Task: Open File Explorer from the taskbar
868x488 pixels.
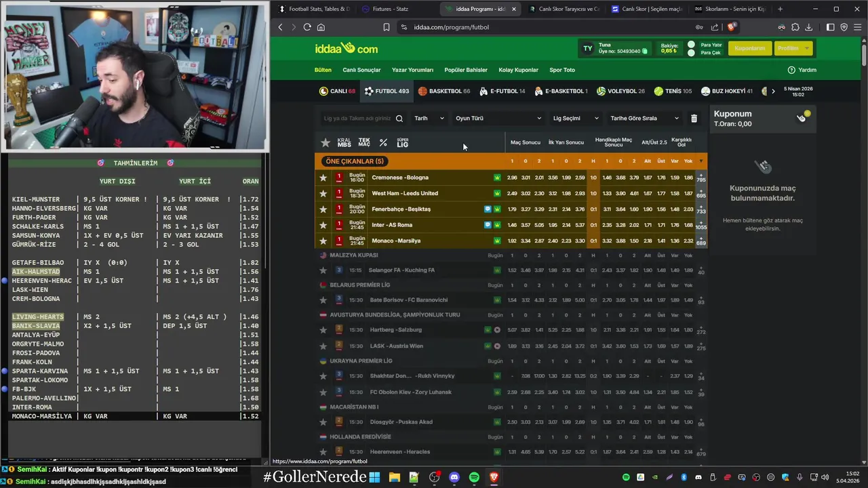Action: (x=394, y=477)
